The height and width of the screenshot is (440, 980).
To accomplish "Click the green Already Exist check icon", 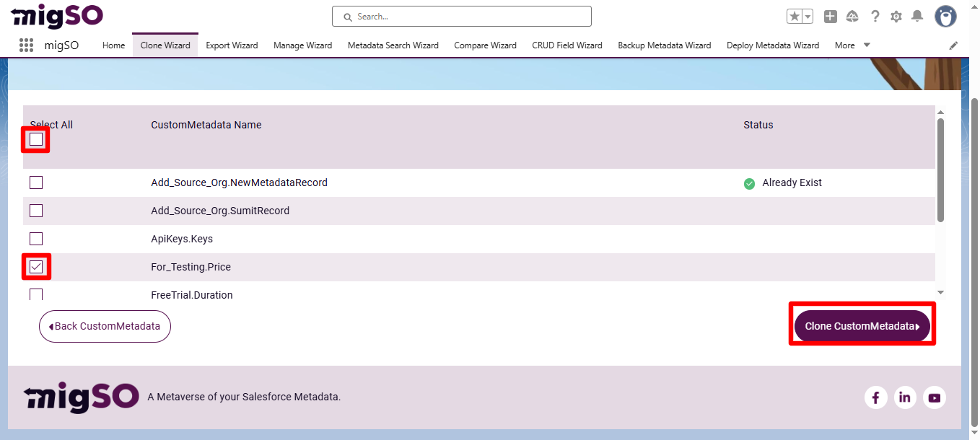I will click(x=749, y=183).
